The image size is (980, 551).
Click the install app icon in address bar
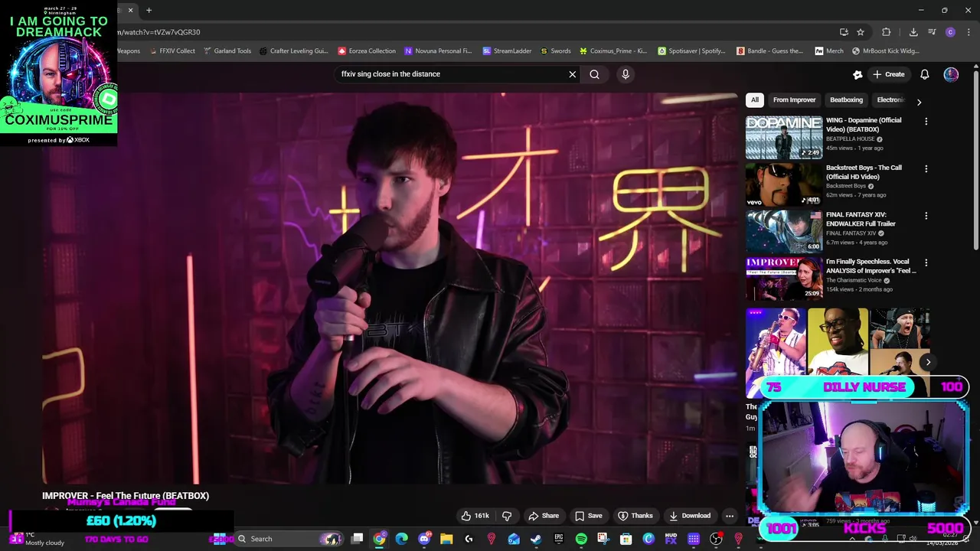click(844, 32)
